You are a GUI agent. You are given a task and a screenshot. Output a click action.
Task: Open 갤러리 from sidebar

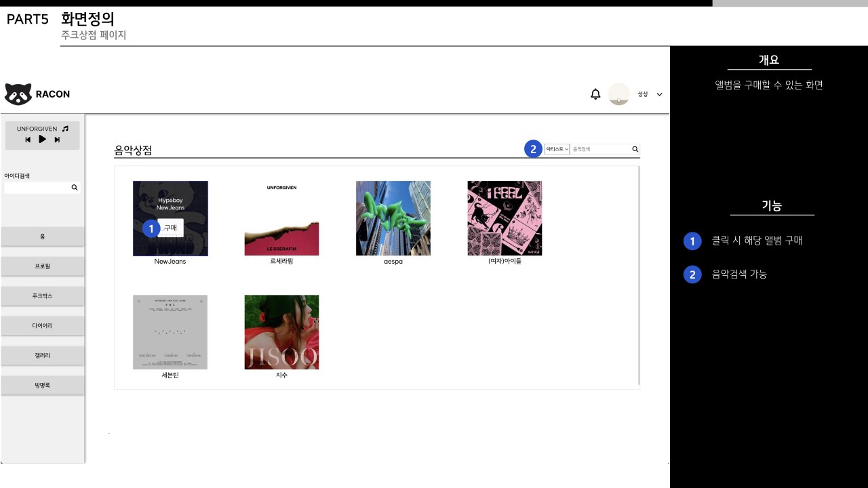point(43,356)
